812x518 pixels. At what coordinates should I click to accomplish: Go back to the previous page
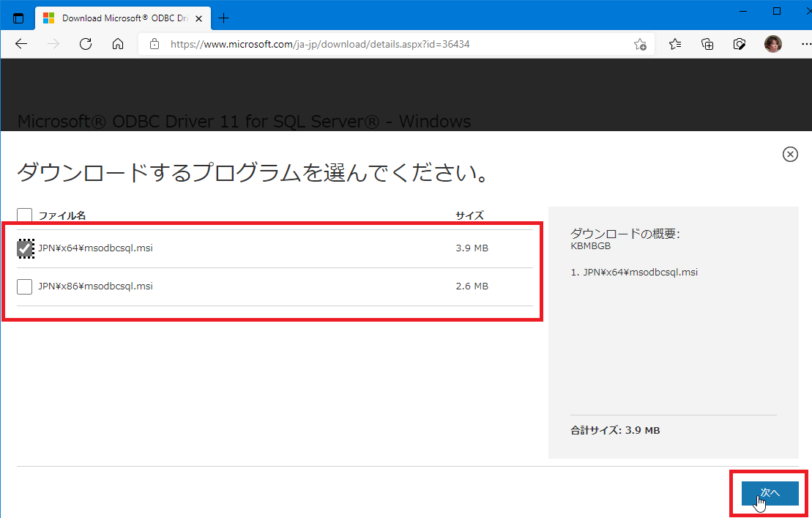pyautogui.click(x=21, y=44)
